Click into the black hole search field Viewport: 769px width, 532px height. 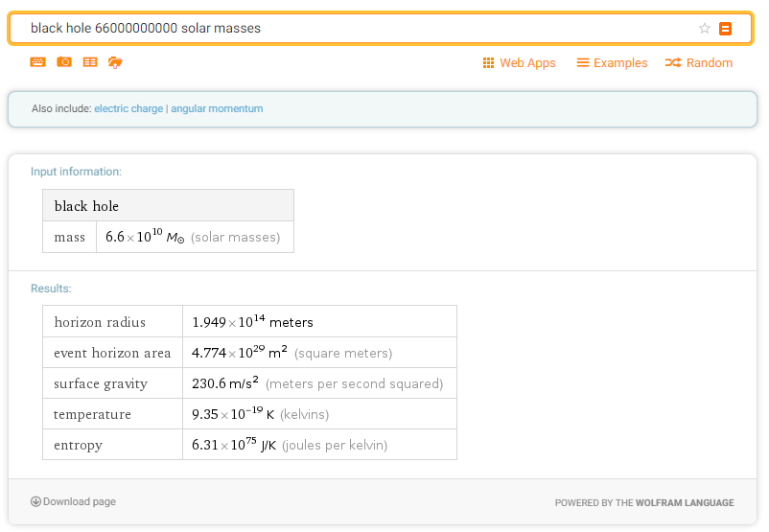tap(355, 29)
